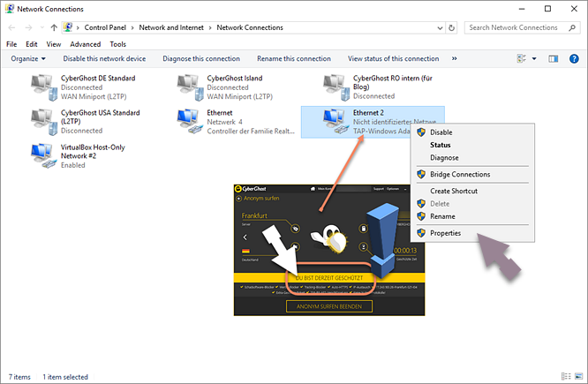Switch to large icons view in status bar
The image size is (588, 384).
pyautogui.click(x=578, y=376)
